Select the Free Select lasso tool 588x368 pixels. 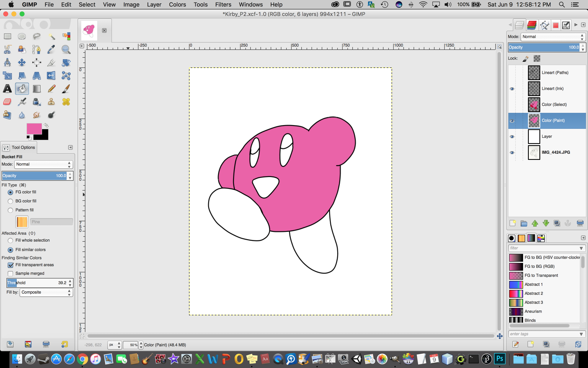pyautogui.click(x=37, y=36)
